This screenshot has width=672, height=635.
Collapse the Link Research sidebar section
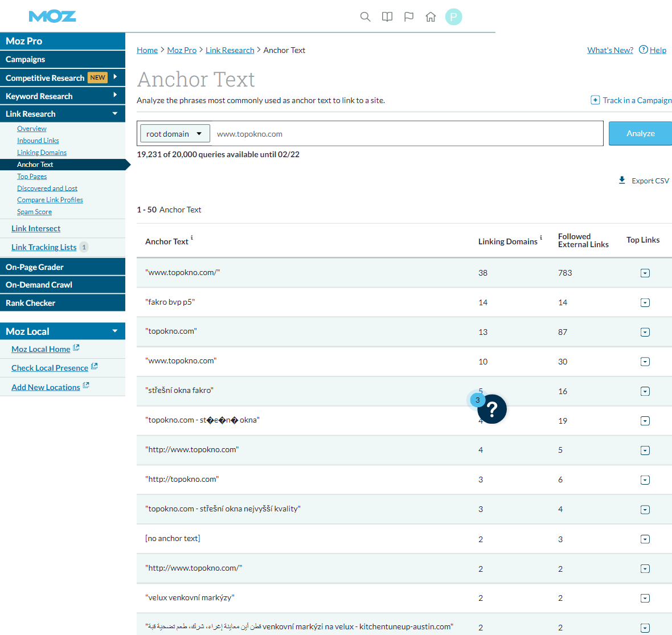115,114
